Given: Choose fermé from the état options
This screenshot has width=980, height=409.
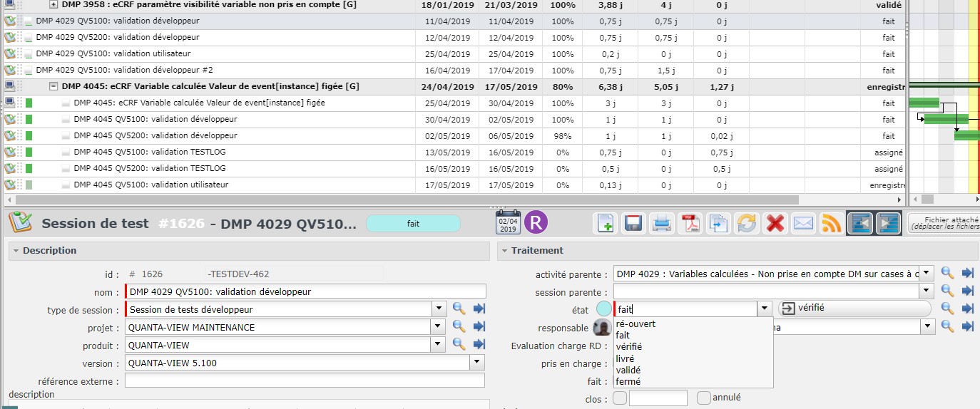Looking at the screenshot, I should click(628, 382).
